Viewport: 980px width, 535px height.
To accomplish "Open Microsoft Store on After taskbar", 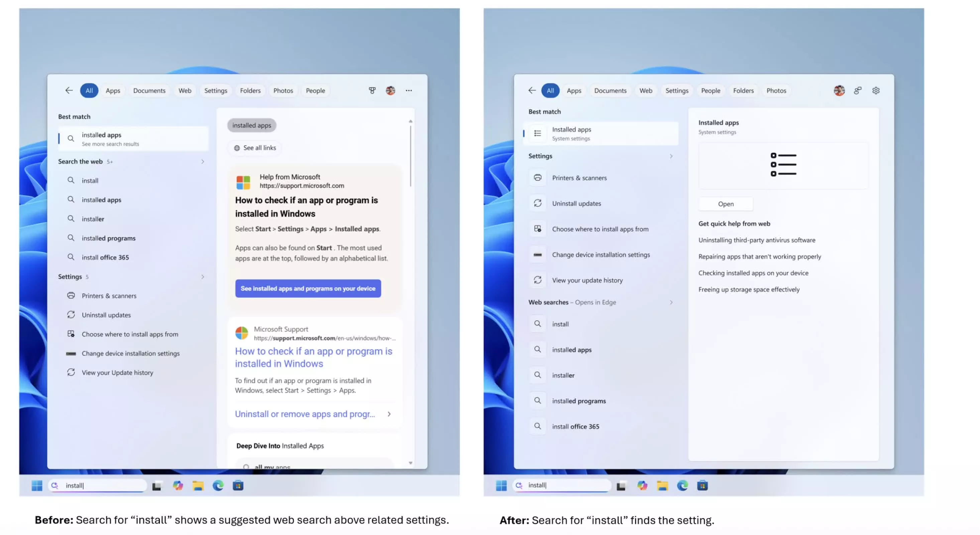I will coord(703,486).
